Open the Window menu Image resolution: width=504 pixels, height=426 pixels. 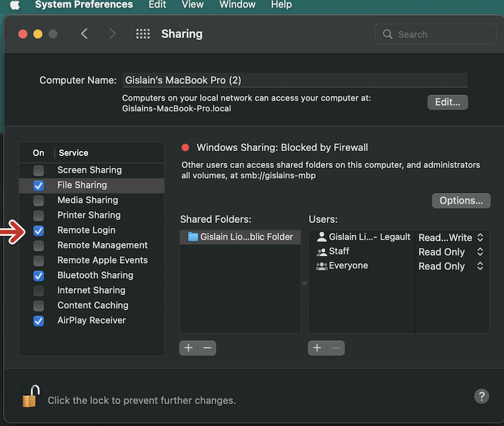237,4
